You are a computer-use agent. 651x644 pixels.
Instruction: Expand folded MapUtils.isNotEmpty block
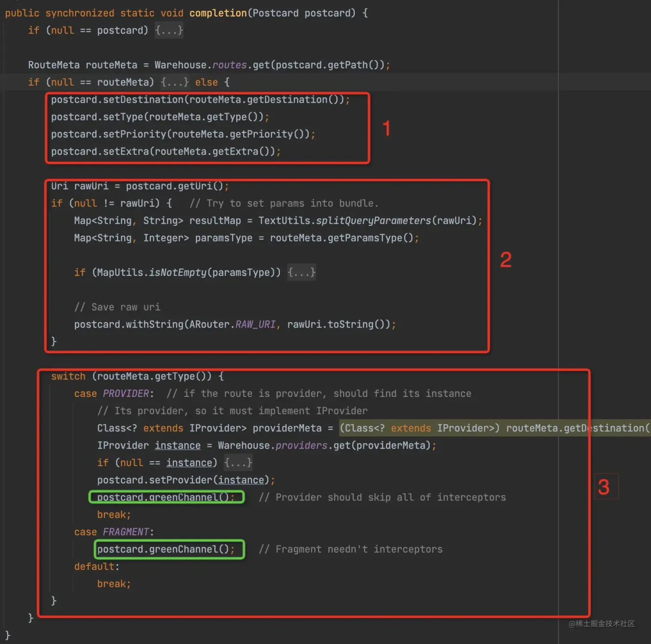coord(302,273)
